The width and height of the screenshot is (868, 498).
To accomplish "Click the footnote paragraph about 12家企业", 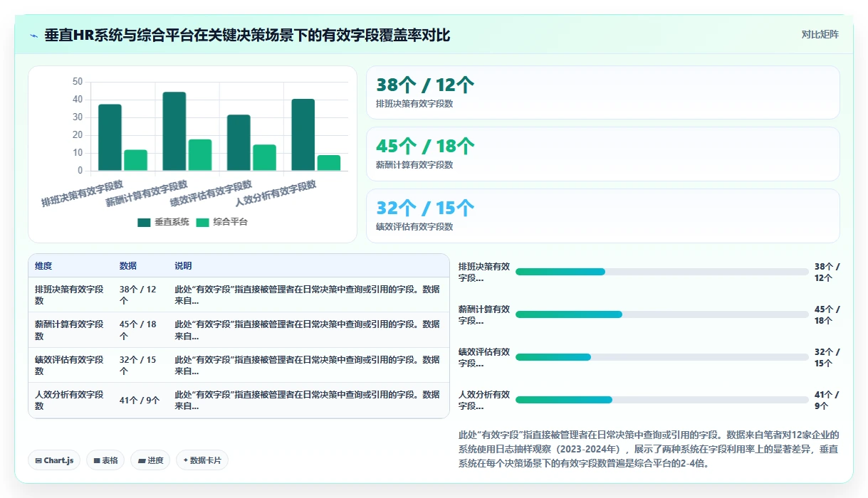I will [649, 449].
